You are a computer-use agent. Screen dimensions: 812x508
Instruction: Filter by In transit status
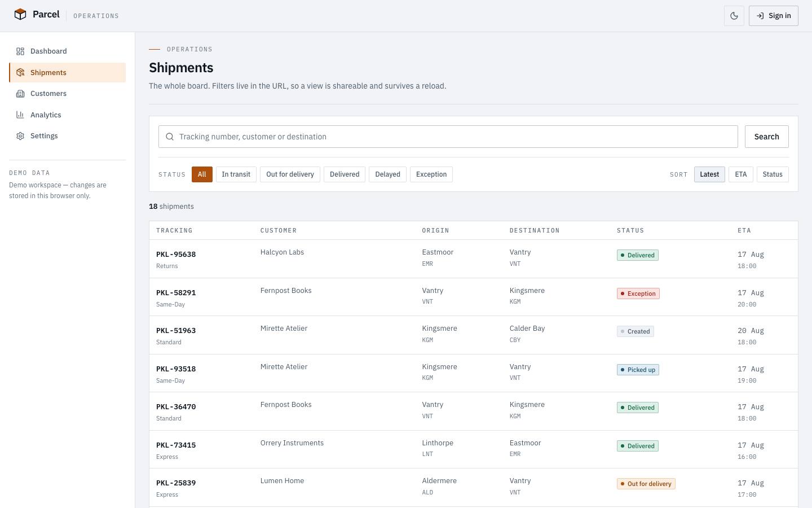coord(236,174)
